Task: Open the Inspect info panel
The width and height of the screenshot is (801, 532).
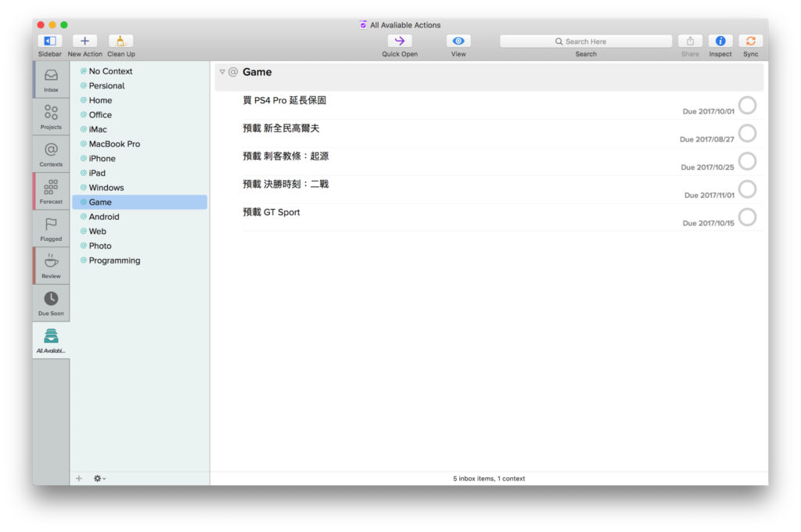Action: (720, 41)
